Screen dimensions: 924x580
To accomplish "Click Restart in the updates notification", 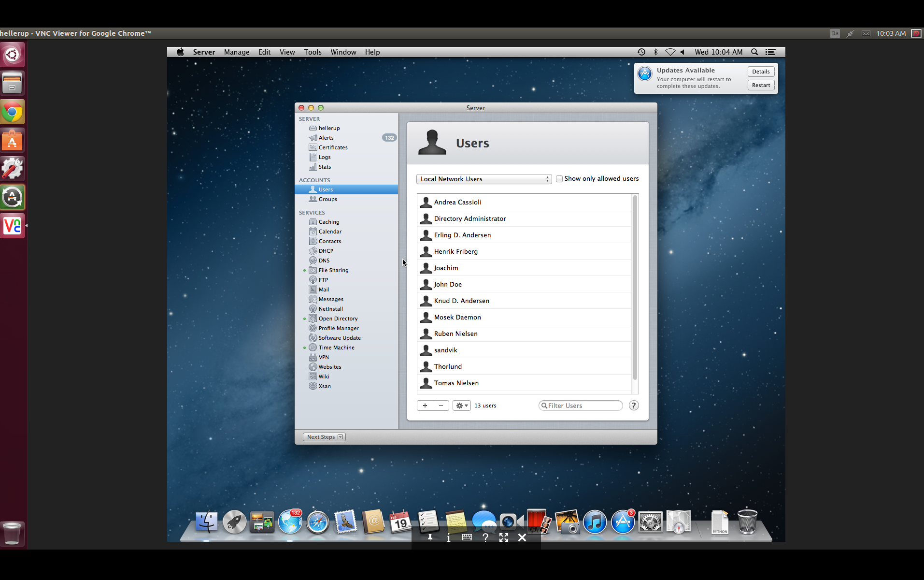I will point(761,85).
